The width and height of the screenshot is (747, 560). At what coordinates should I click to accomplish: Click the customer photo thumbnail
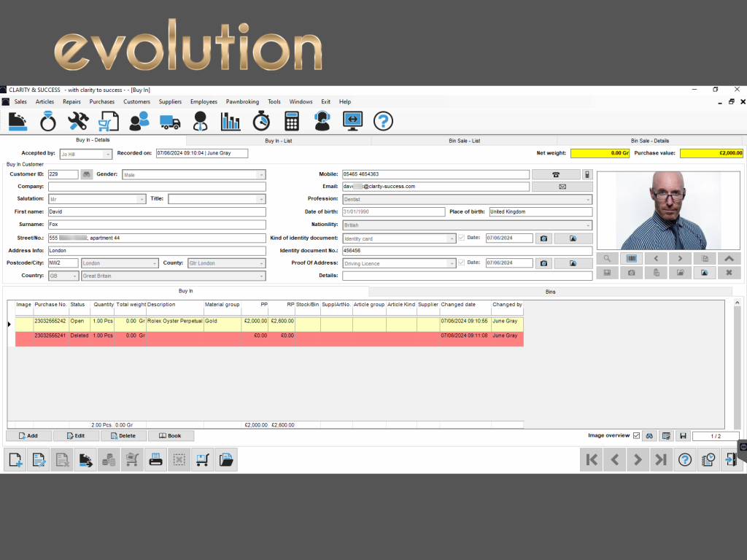[668, 211]
